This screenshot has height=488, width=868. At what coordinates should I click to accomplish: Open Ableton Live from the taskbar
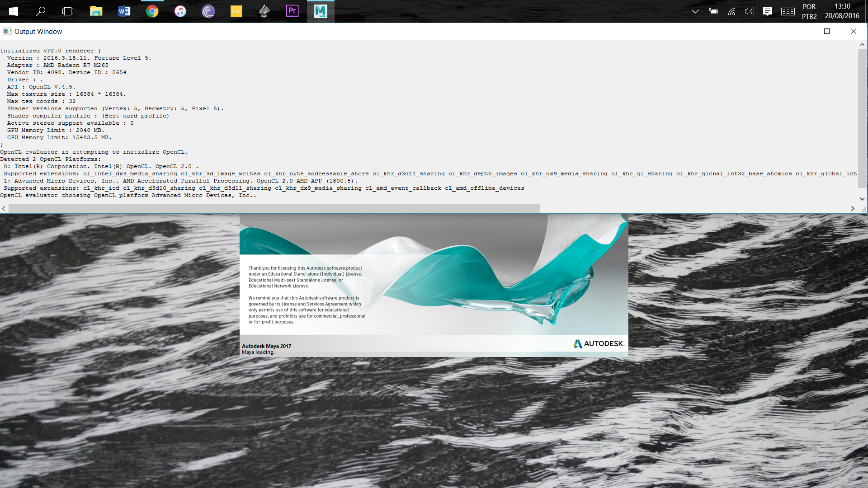pyautogui.click(x=236, y=11)
